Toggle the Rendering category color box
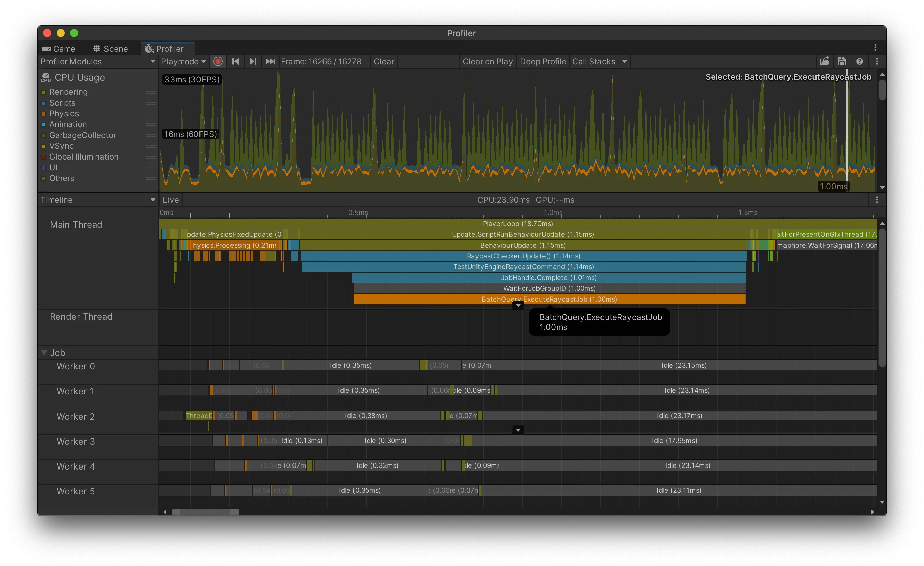This screenshot has height=566, width=924. pos(43,92)
